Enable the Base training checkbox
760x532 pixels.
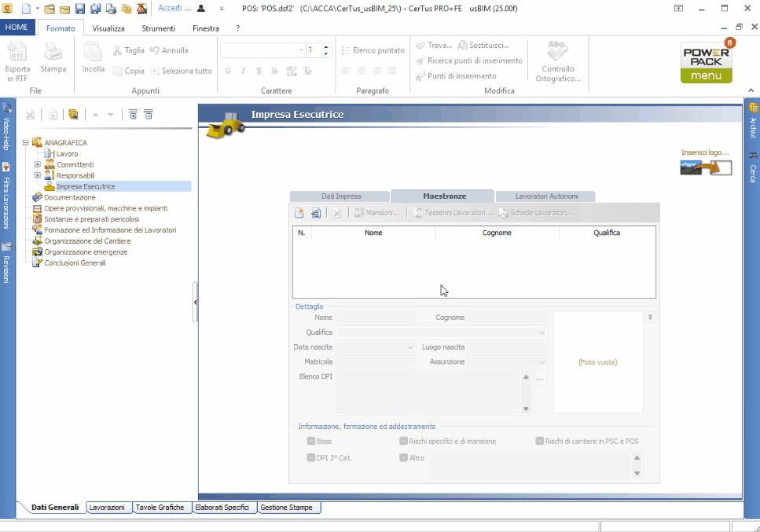(311, 442)
